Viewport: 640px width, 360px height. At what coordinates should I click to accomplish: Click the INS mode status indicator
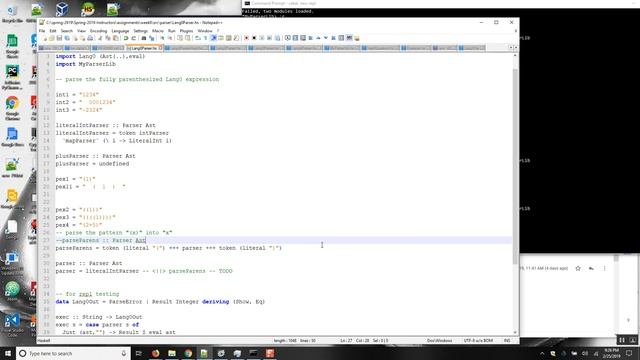pos(507,340)
